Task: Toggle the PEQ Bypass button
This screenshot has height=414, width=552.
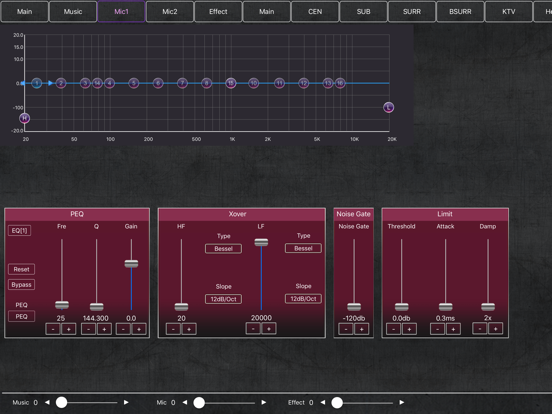Action: coord(21,284)
